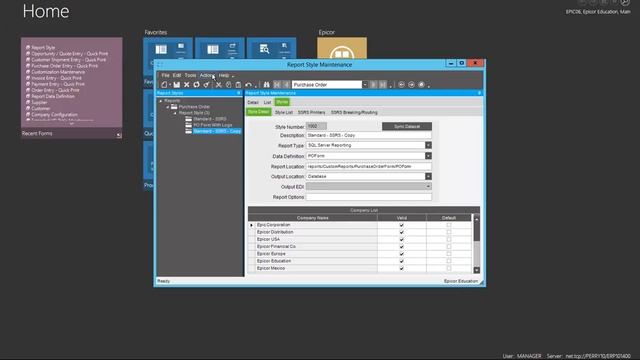Click the Copy toolbar icon
Screen dimensions: 640x360
click(229, 84)
